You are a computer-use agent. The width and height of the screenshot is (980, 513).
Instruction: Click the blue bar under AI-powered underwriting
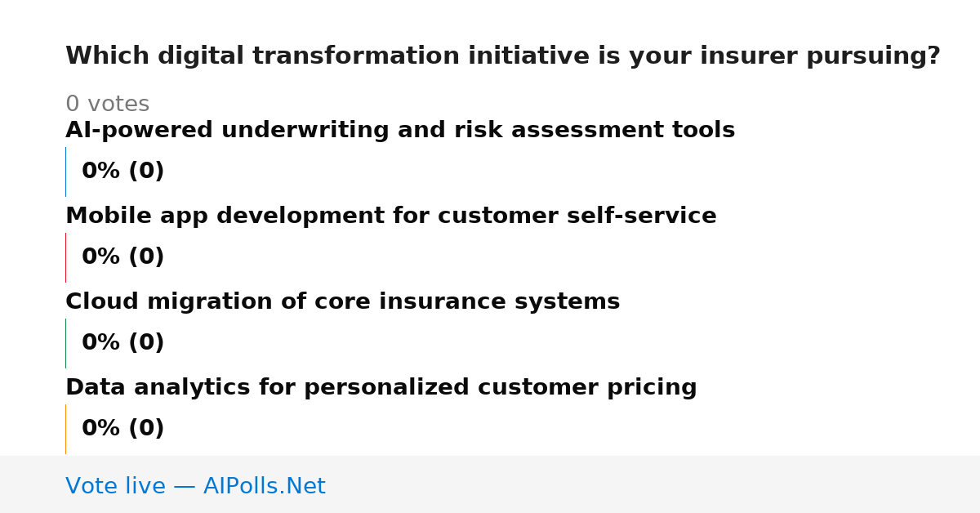pos(65,172)
